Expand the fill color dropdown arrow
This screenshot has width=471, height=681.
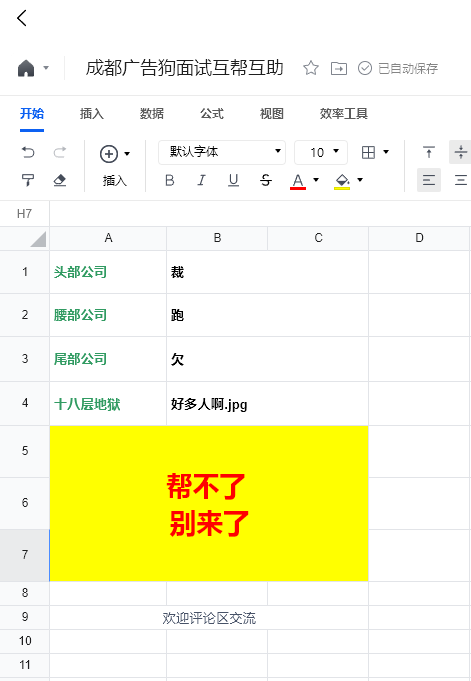(x=360, y=180)
